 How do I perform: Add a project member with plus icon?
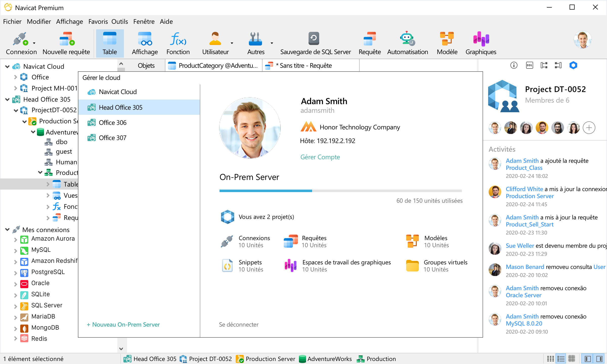589,128
